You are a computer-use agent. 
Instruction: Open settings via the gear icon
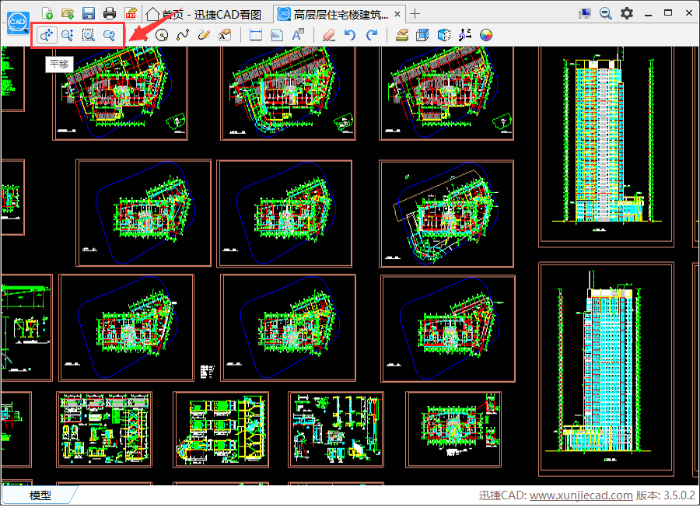[x=627, y=13]
